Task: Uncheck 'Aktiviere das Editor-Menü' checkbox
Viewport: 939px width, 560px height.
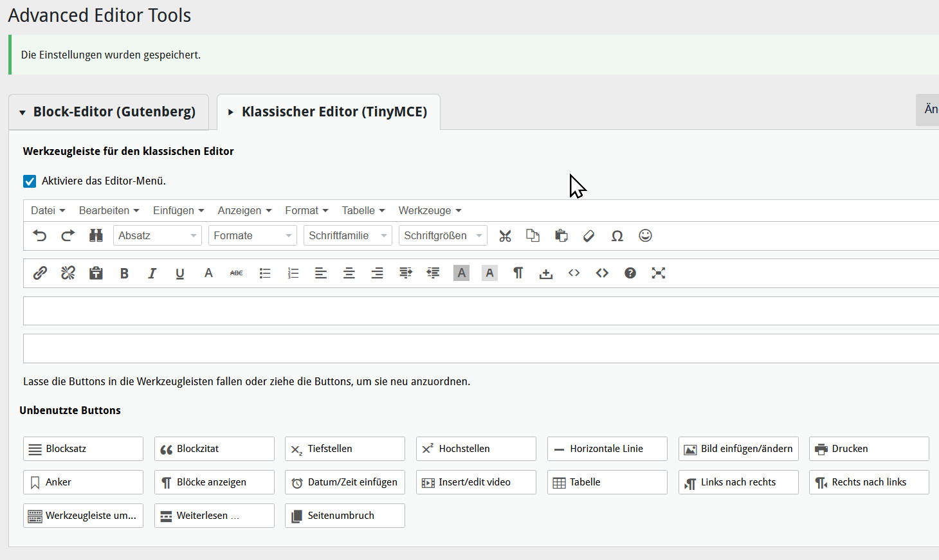Action: (30, 181)
